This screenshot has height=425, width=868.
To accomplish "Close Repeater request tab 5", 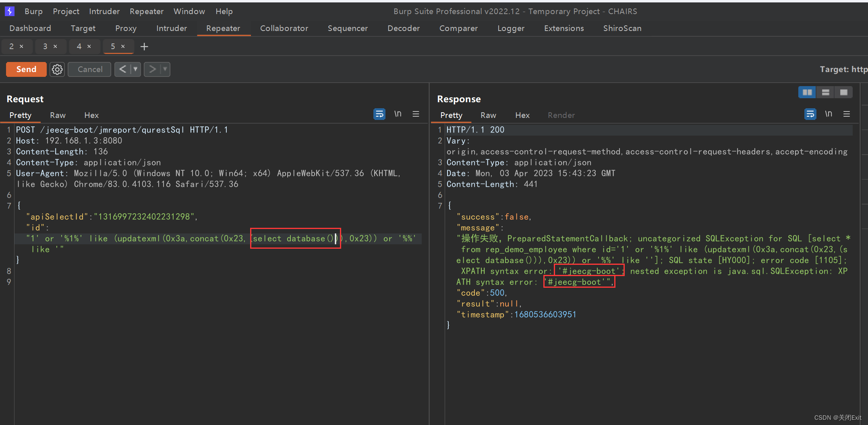I will click(x=123, y=46).
